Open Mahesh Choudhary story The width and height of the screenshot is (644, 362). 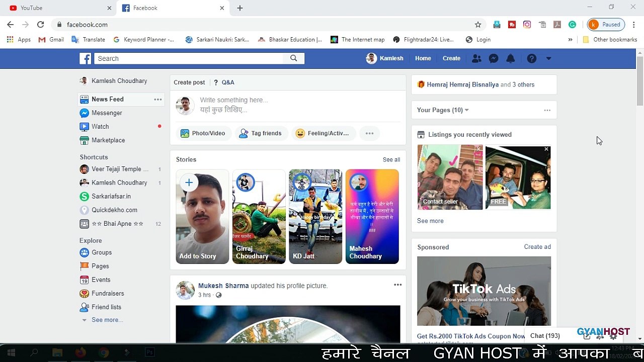(372, 217)
